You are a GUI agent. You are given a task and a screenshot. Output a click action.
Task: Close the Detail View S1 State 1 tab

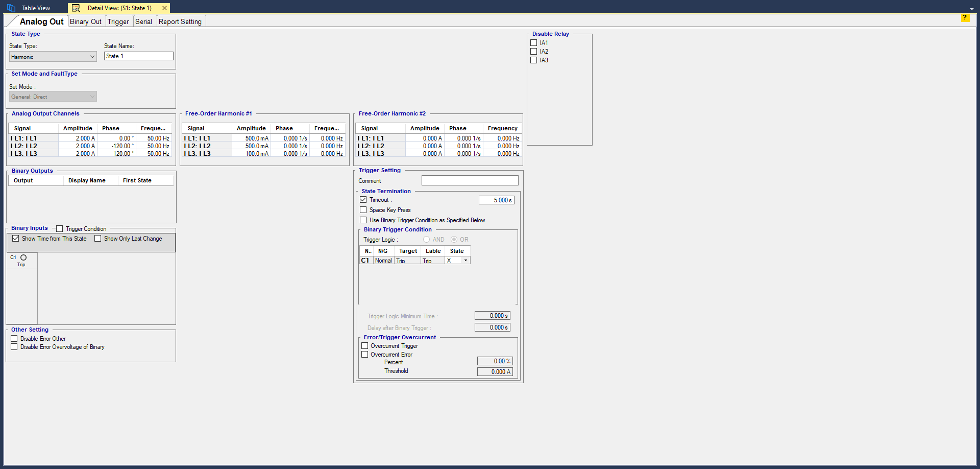pyautogui.click(x=164, y=8)
